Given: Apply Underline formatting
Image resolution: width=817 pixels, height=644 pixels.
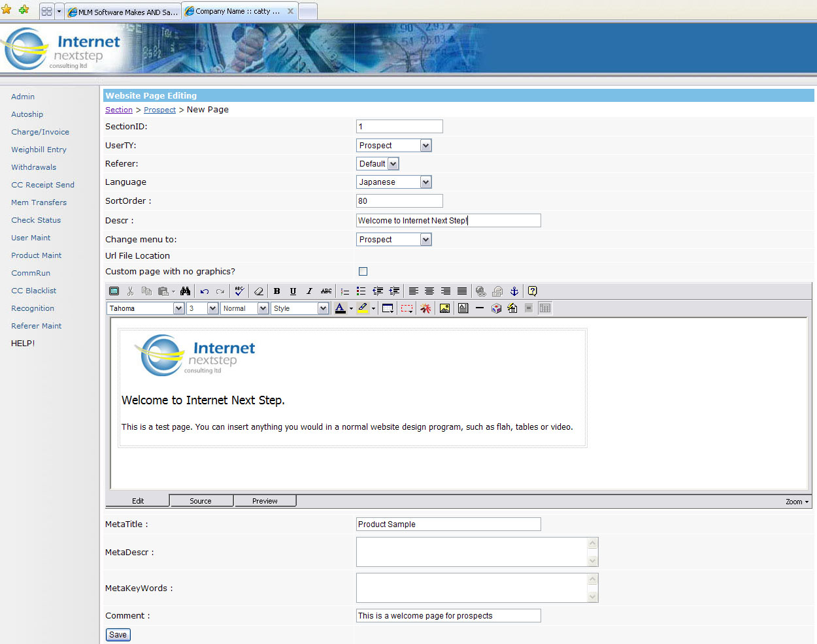Looking at the screenshot, I should point(293,291).
